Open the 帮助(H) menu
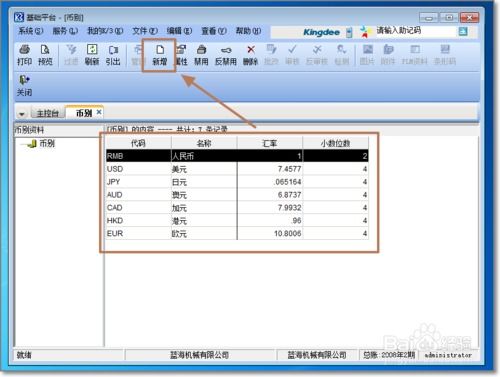 click(x=248, y=31)
